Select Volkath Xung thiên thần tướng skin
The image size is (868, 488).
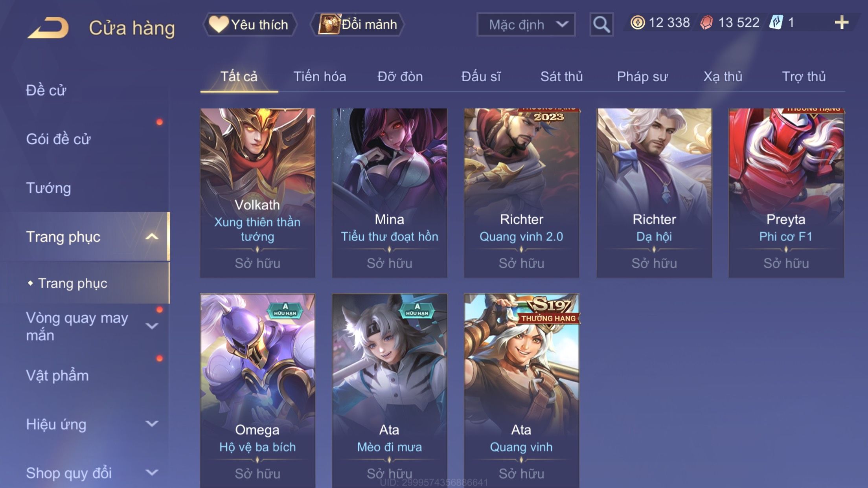pyautogui.click(x=257, y=193)
